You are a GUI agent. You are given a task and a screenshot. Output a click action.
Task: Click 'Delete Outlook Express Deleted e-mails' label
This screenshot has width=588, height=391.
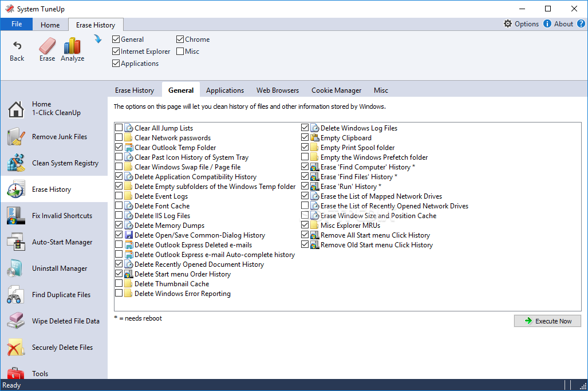pyautogui.click(x=193, y=245)
